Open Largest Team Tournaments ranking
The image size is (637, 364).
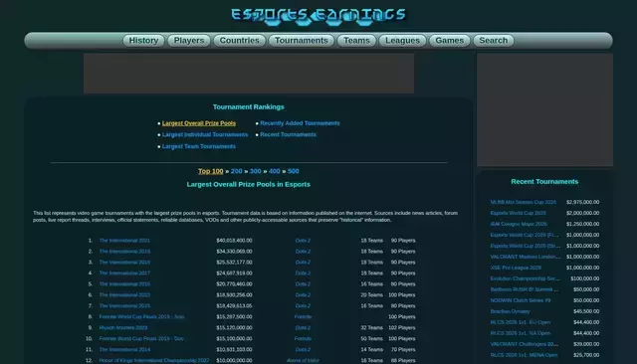tap(199, 146)
